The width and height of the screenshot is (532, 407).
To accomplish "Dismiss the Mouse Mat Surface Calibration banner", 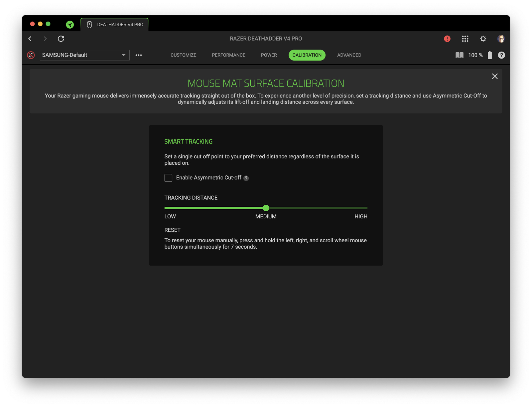I will pyautogui.click(x=495, y=76).
